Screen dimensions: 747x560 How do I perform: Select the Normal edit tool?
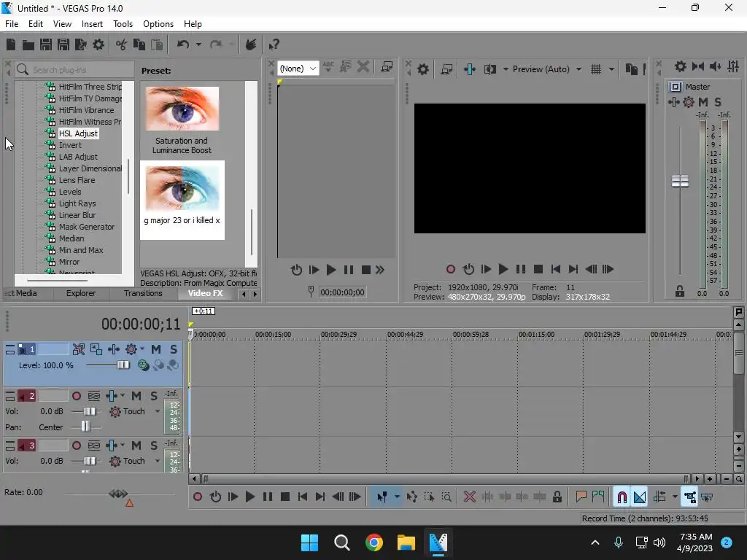(382, 497)
